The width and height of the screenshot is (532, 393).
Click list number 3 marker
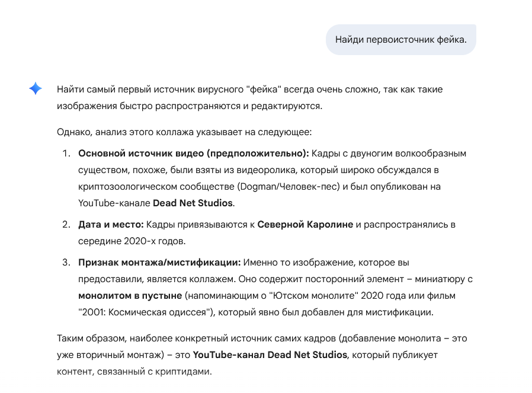coord(66,262)
